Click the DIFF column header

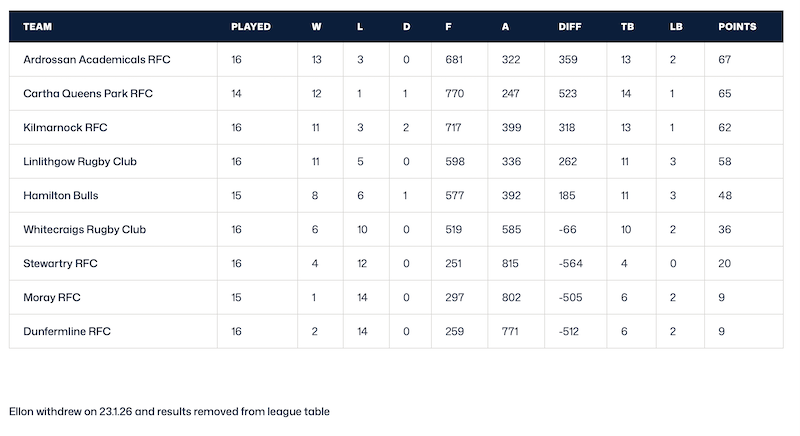point(570,26)
